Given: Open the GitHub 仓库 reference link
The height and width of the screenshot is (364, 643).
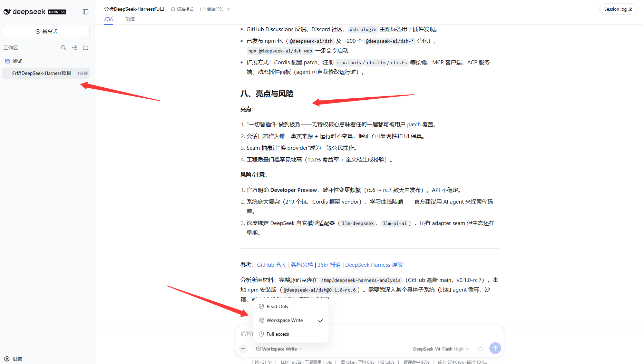Looking at the screenshot, I should pyautogui.click(x=272, y=265).
